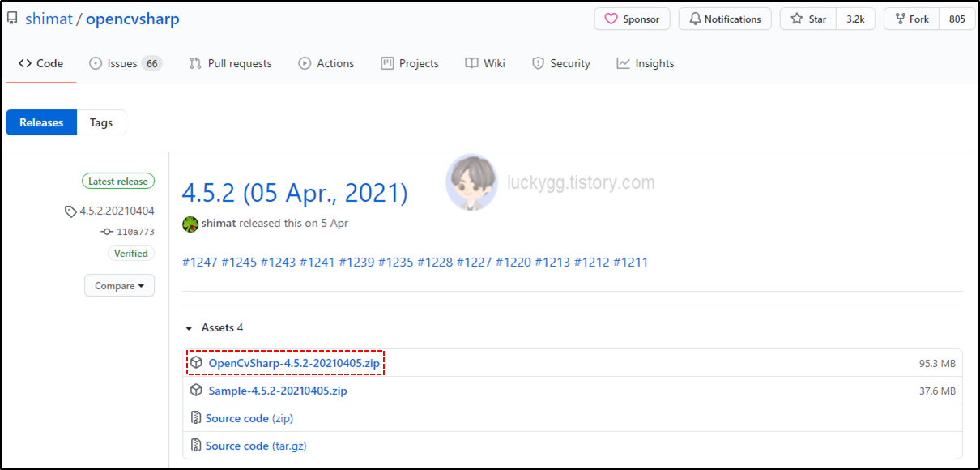The height and width of the screenshot is (470, 980).
Task: Go to the Pull requests section
Action: (x=230, y=62)
